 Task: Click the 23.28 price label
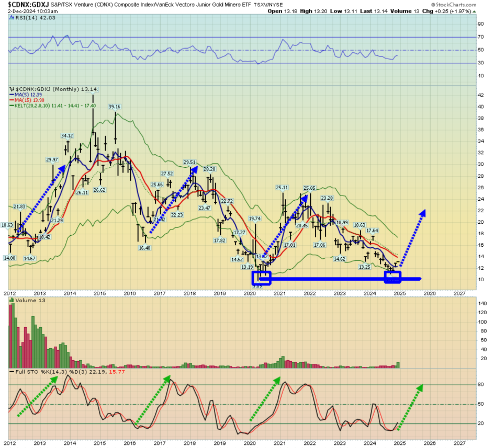click(327, 198)
